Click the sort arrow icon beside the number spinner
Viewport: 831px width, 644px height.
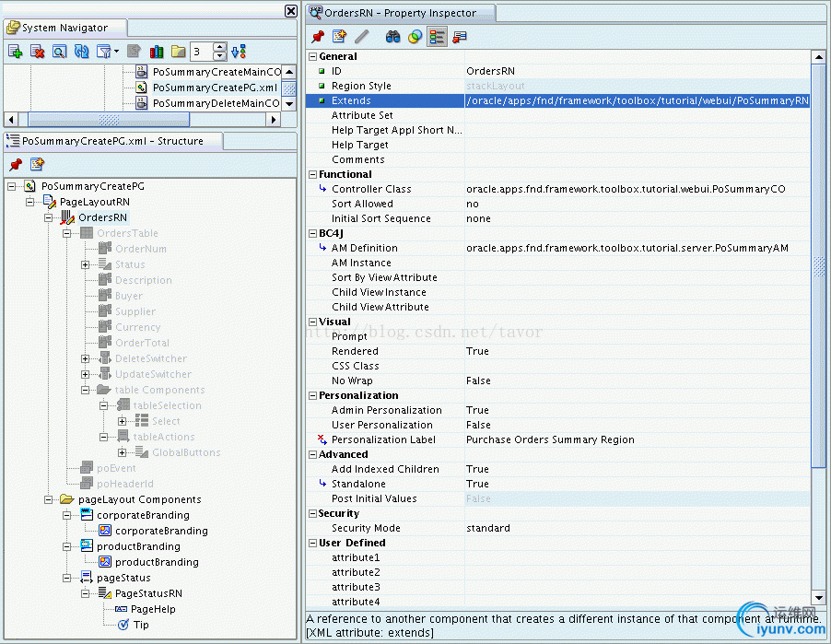tap(238, 52)
